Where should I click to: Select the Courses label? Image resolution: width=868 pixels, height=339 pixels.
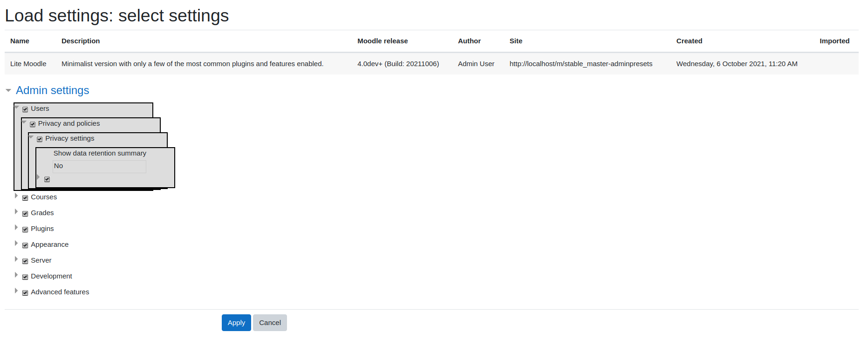[x=44, y=197]
